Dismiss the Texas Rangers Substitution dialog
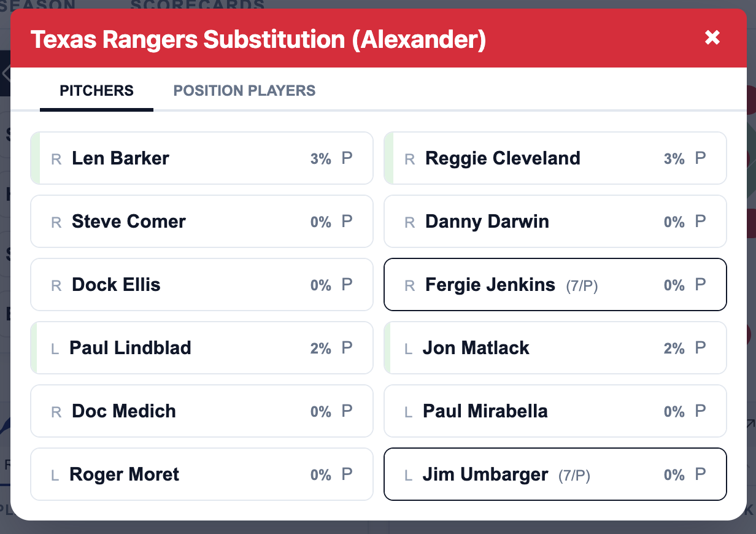This screenshot has height=534, width=756. (712, 38)
